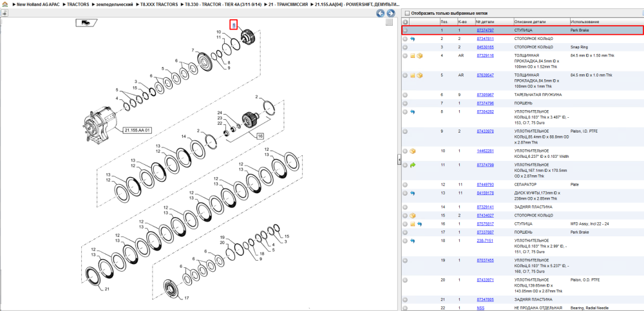This screenshot has height=311, width=644.
Task: Add part 87347811 using its plus icon
Action: point(405,39)
